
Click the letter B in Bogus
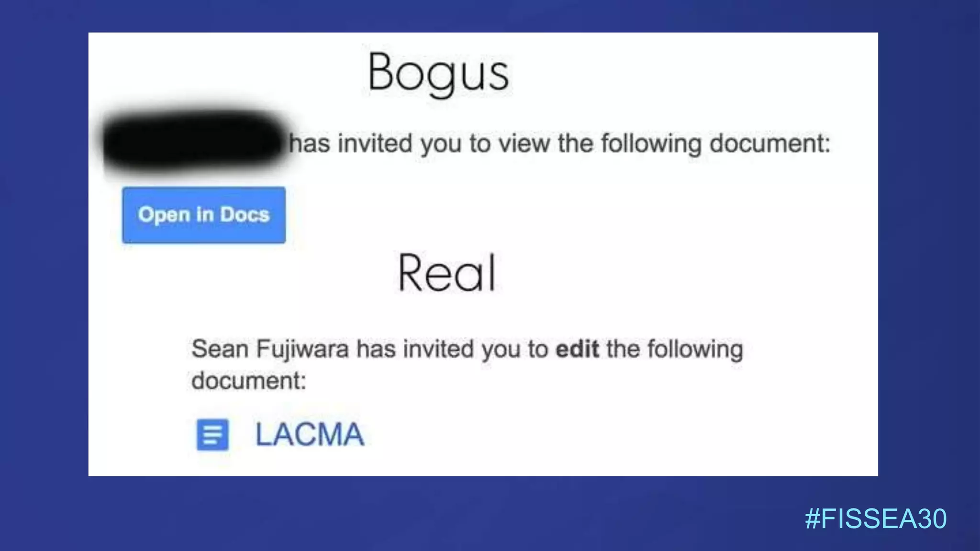point(381,72)
